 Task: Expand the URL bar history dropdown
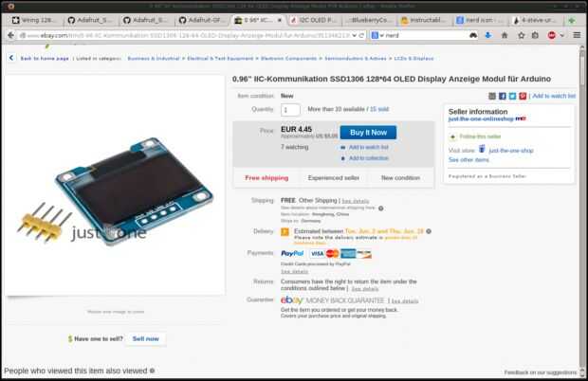tap(354, 35)
